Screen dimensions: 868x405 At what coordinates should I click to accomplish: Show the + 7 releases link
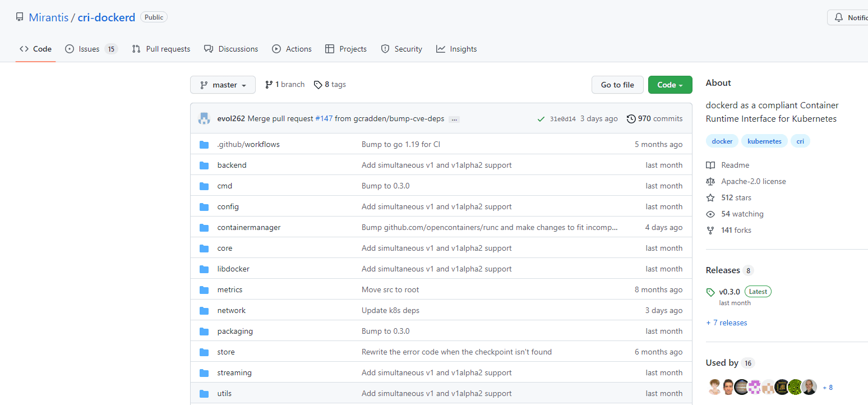coord(727,323)
